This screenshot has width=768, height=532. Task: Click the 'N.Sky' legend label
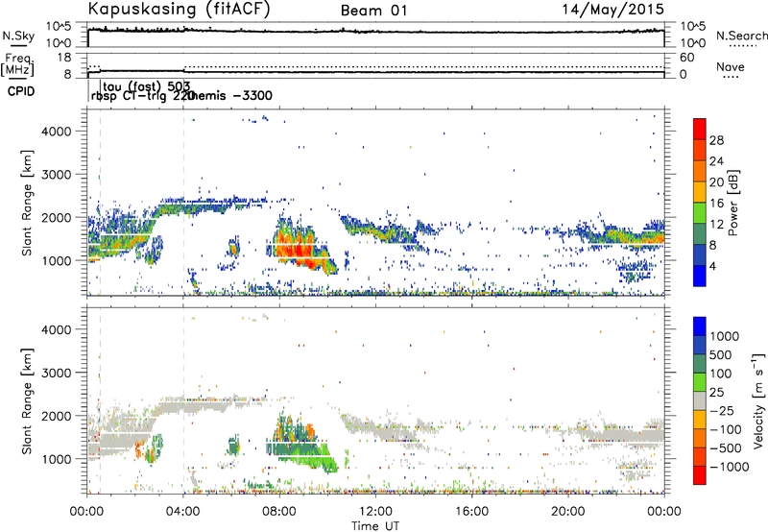tap(18, 36)
